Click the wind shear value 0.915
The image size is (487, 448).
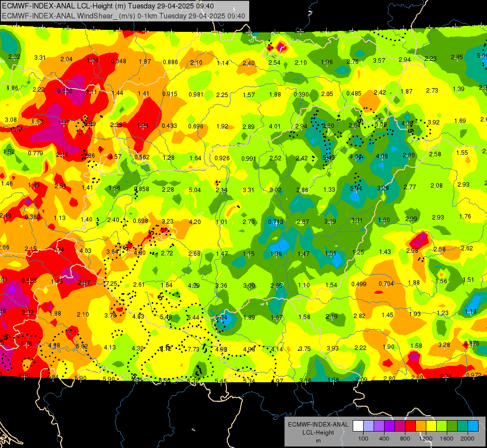click(x=170, y=94)
